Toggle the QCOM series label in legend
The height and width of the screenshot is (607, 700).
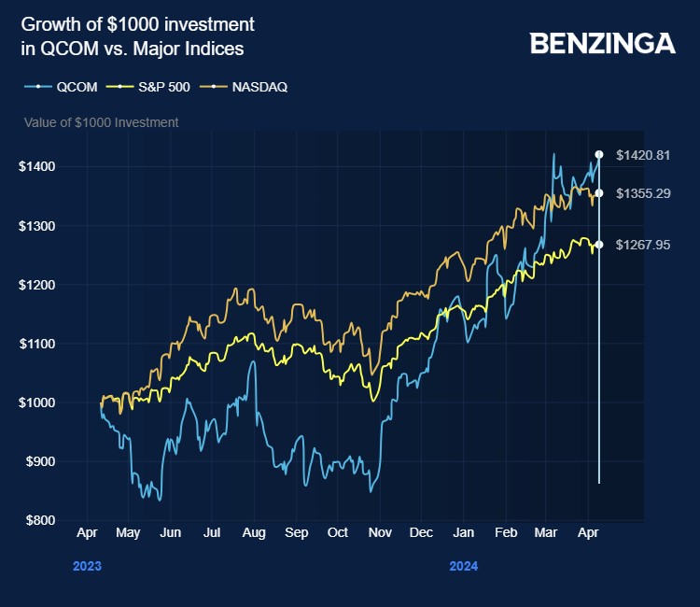[x=75, y=87]
